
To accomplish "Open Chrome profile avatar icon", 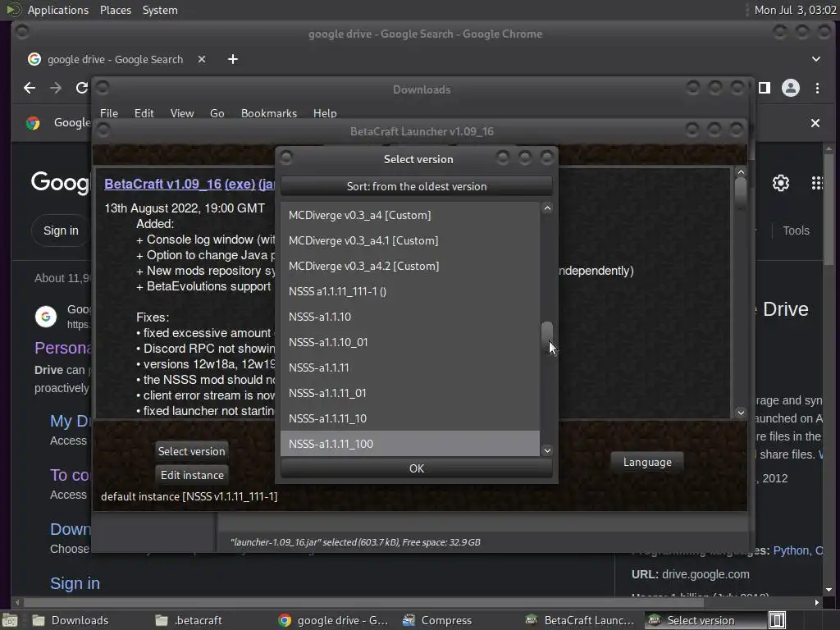I will tap(790, 88).
